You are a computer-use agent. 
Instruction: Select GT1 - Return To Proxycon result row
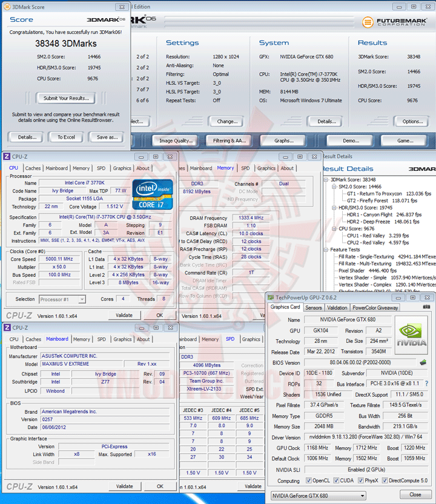pyautogui.click(x=389, y=194)
